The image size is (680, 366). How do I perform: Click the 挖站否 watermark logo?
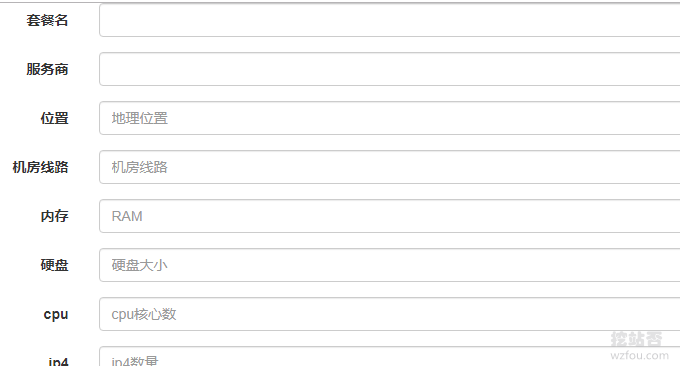pos(636,339)
